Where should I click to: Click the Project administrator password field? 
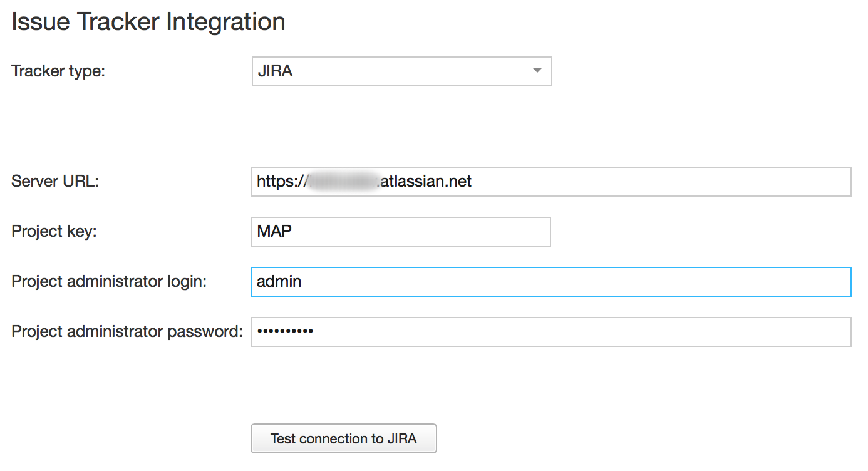[550, 332]
